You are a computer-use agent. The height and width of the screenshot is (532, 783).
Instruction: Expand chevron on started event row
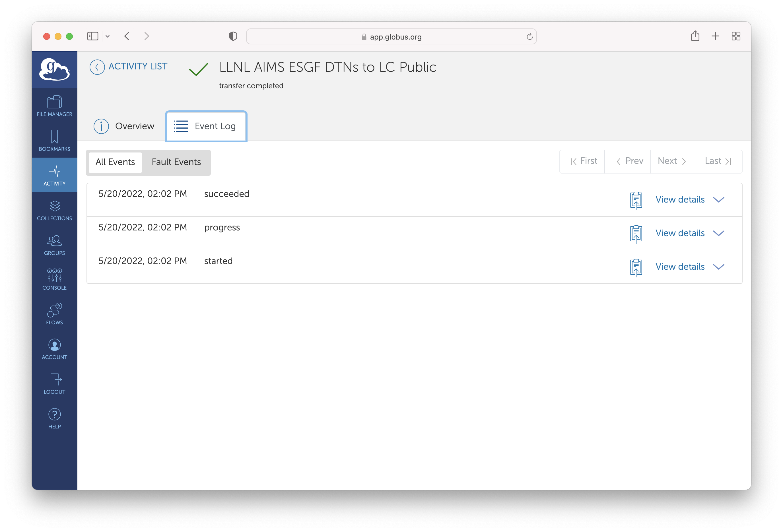719,267
